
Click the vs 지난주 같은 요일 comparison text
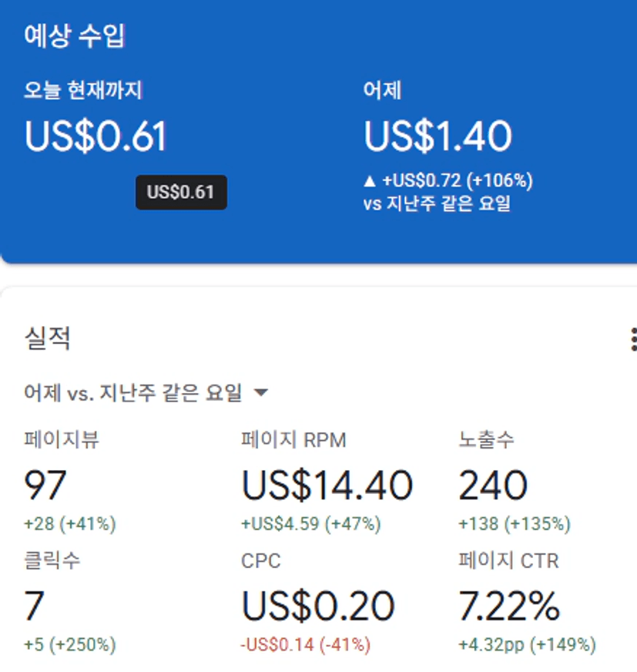coord(437,204)
